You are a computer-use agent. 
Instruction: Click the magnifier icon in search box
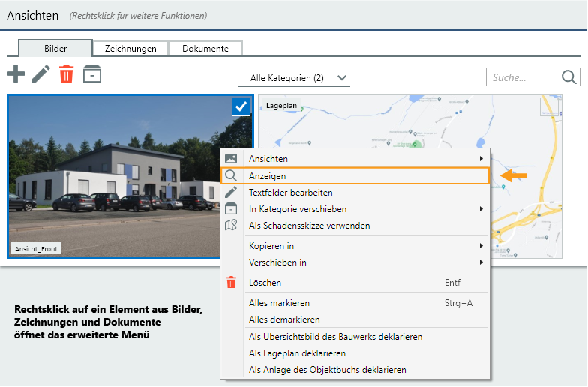pos(569,77)
